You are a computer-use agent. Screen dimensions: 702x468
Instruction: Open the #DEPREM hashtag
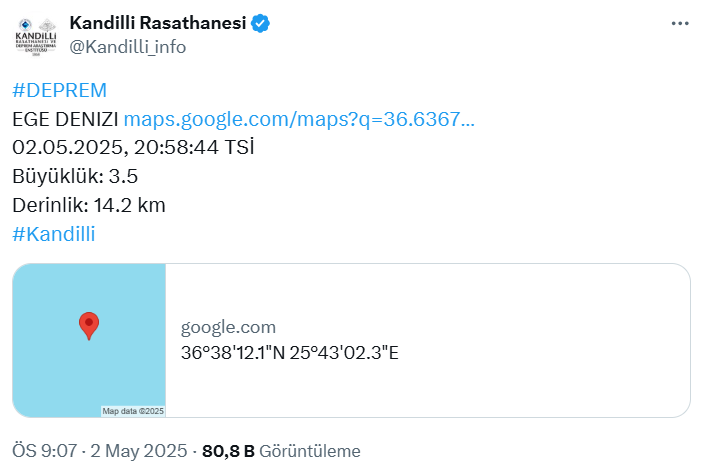[x=60, y=90]
